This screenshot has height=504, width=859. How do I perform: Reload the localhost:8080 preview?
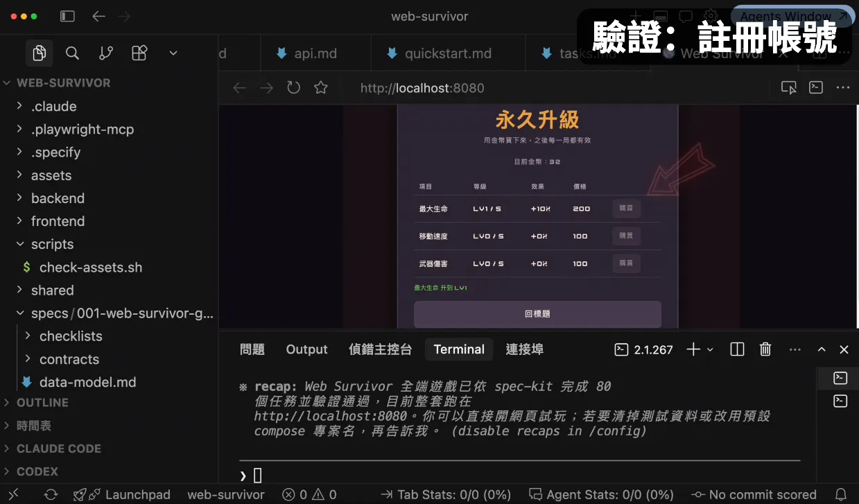[x=293, y=88]
